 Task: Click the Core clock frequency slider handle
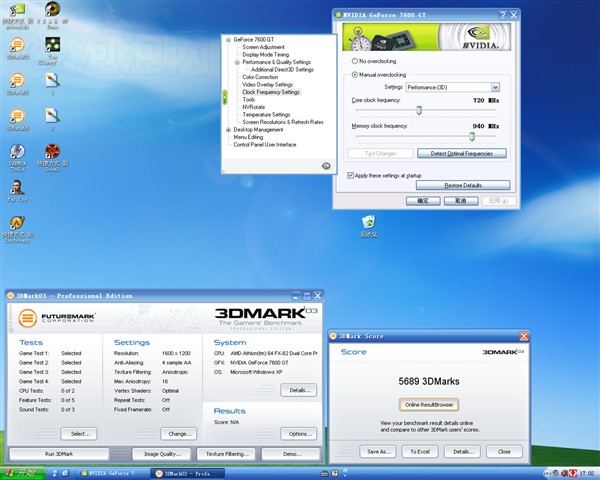click(x=419, y=111)
